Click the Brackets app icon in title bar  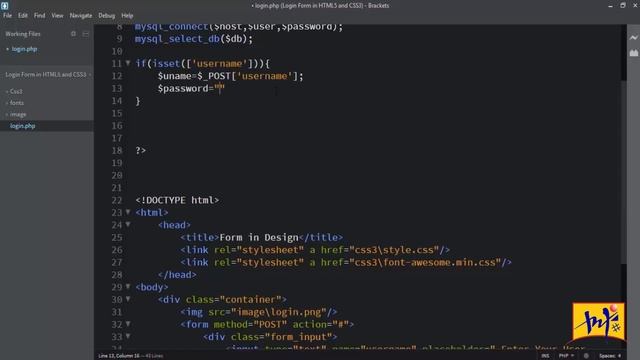[x=4, y=5]
